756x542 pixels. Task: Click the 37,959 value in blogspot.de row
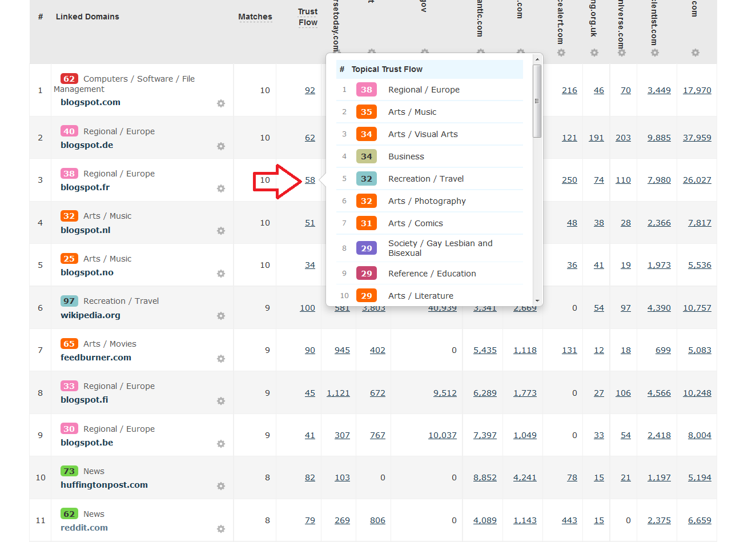(x=697, y=138)
